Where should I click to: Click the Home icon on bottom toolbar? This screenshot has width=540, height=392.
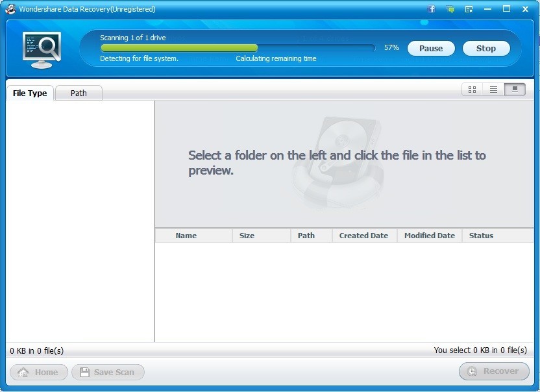[x=23, y=372]
